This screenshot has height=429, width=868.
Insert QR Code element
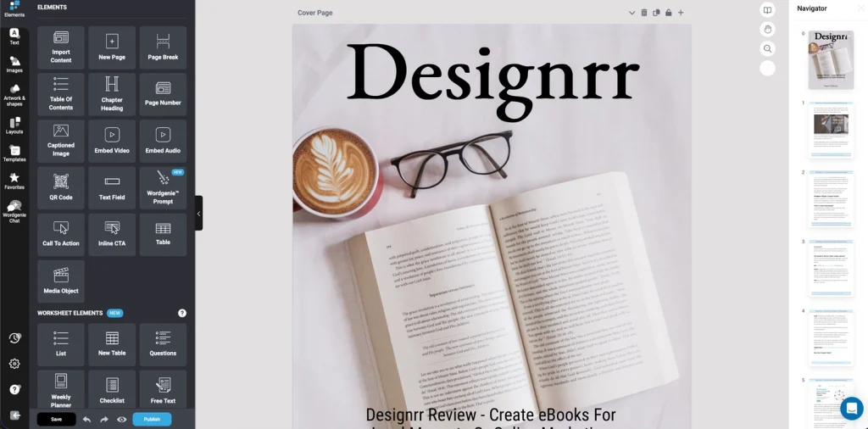coord(61,188)
